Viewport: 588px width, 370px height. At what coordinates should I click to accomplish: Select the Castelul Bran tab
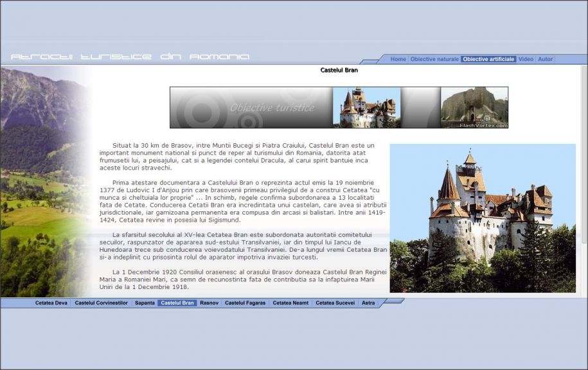tap(177, 303)
